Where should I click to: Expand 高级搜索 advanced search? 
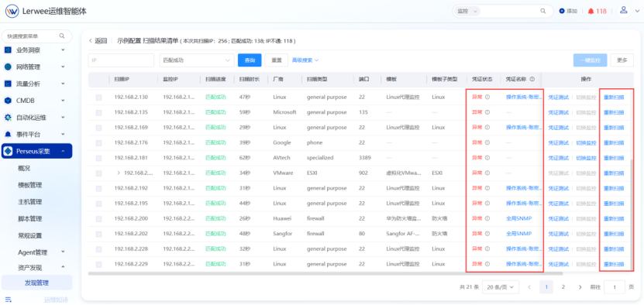tap(305, 60)
